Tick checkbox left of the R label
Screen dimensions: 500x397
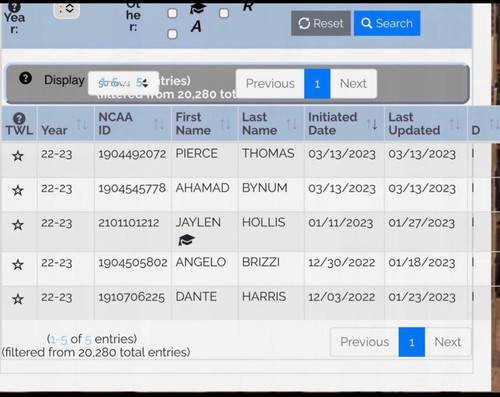224,13
